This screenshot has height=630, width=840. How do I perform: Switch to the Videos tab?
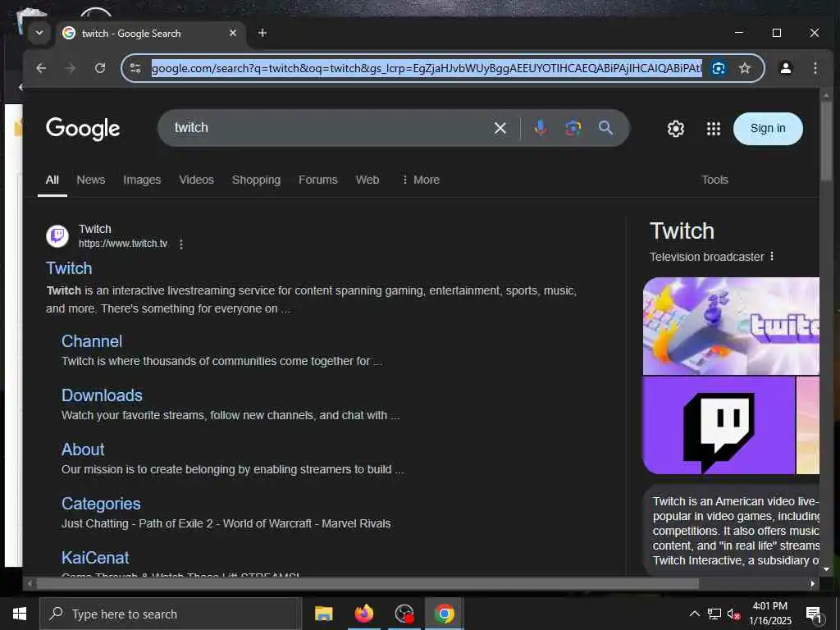[196, 180]
